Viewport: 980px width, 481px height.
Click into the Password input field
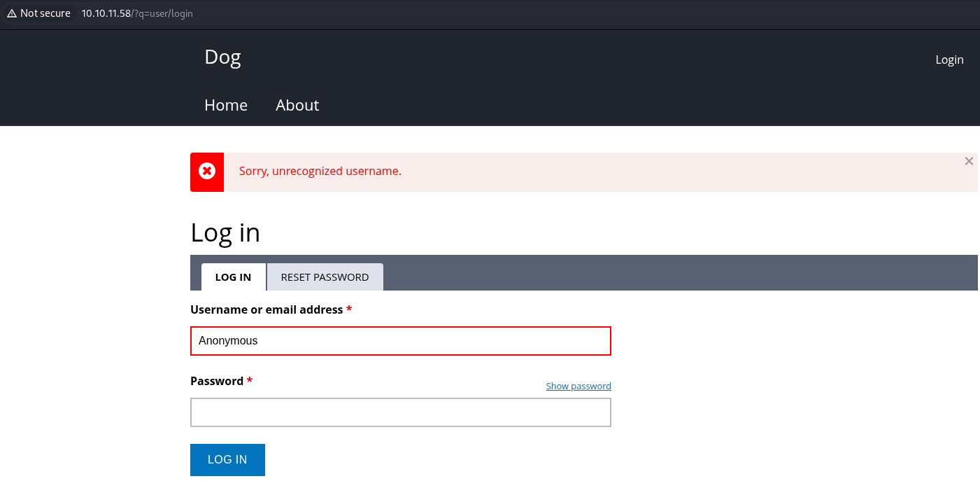pos(400,412)
